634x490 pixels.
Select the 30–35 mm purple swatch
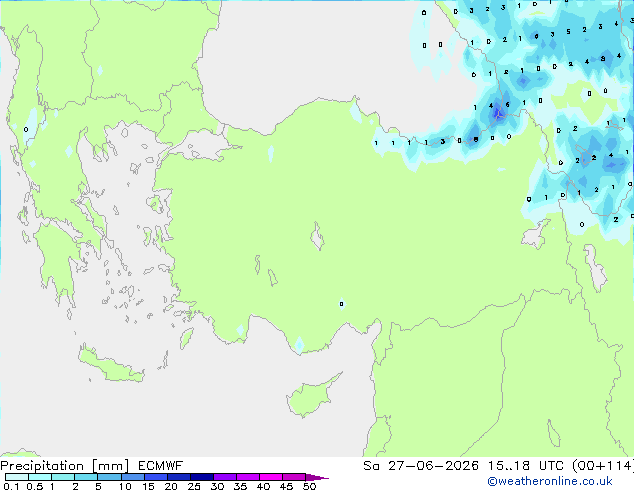[225, 477]
